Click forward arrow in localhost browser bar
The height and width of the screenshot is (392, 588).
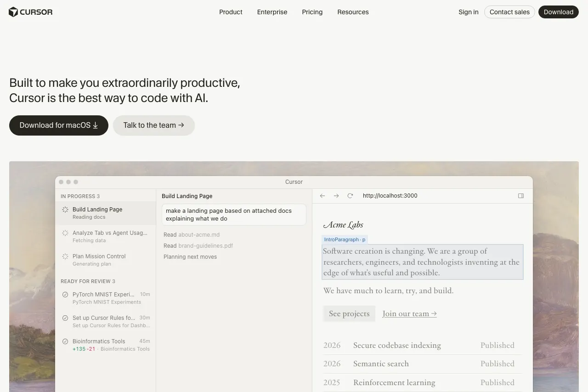(336, 196)
